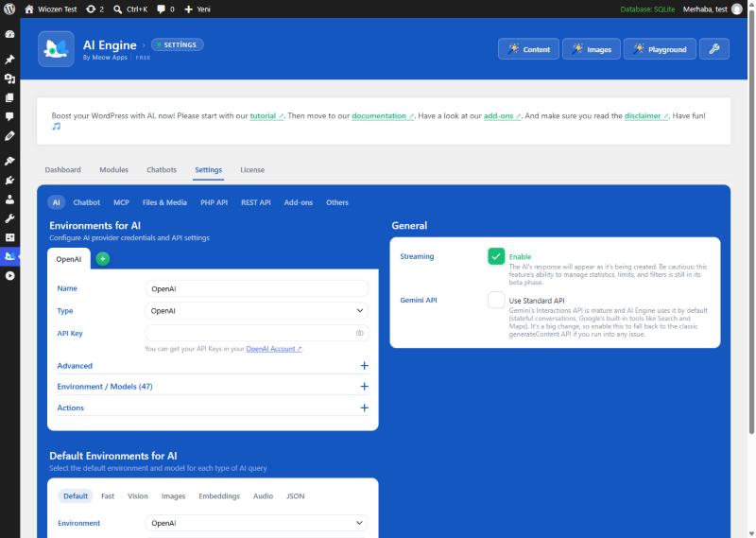Select the Audio query type tab

[x=263, y=496]
